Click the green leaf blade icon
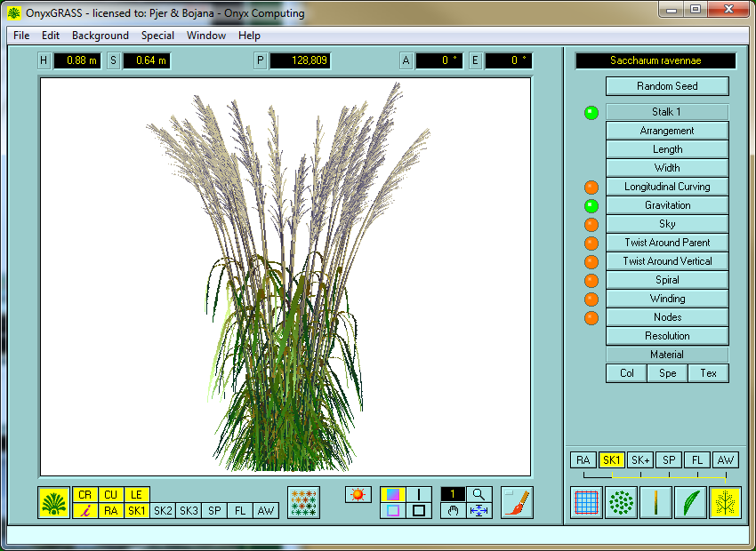This screenshot has width=756, height=551. tap(691, 503)
